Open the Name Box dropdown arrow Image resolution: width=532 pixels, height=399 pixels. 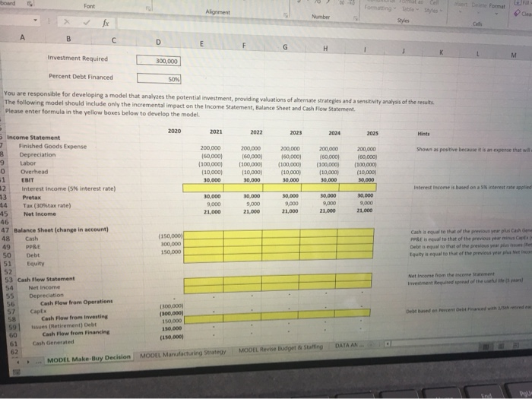tap(35, 21)
